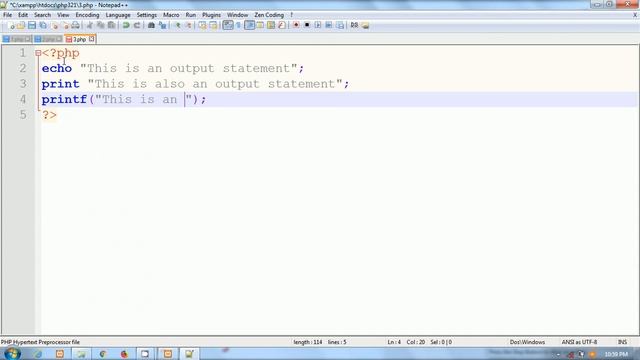Open the Windows Start menu
Viewport: 640px width, 360px height.
(x=12, y=353)
